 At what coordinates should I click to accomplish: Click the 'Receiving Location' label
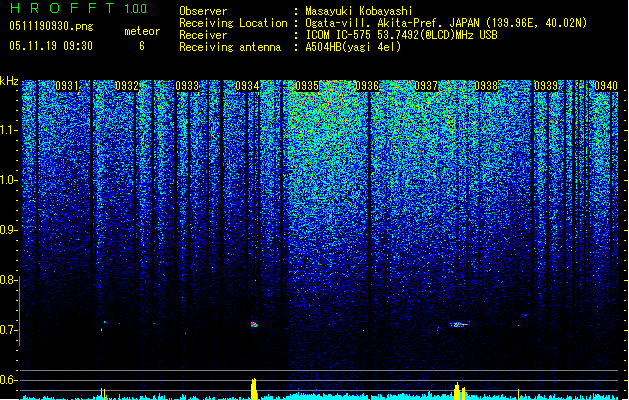pyautogui.click(x=233, y=23)
